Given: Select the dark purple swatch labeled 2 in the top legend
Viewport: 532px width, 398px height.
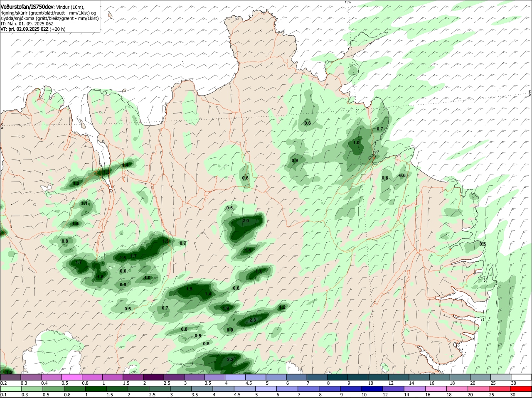Looking at the screenshot, I should pos(154,377).
